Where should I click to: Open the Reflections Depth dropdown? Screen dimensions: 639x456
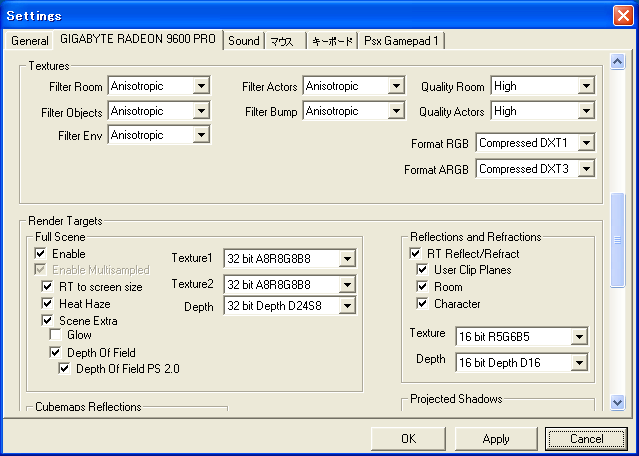coord(579,362)
